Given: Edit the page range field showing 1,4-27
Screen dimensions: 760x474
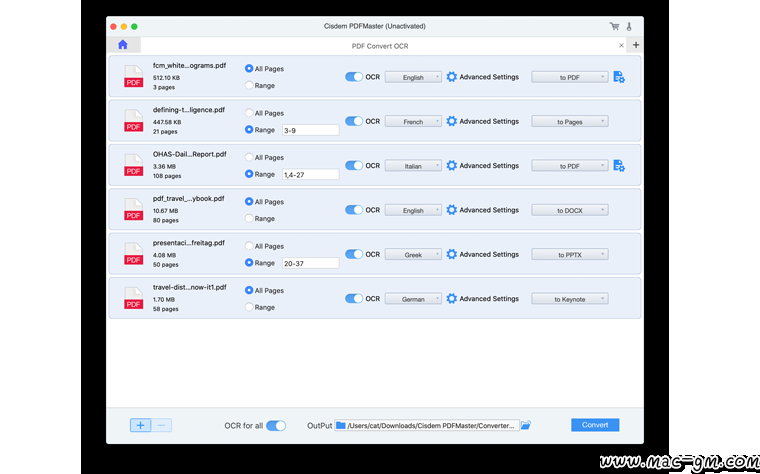Looking at the screenshot, I should tap(311, 174).
